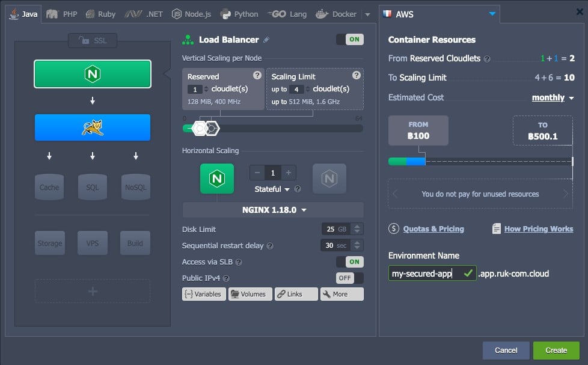Add a VPS node
The width and height of the screenshot is (588, 365).
92,243
